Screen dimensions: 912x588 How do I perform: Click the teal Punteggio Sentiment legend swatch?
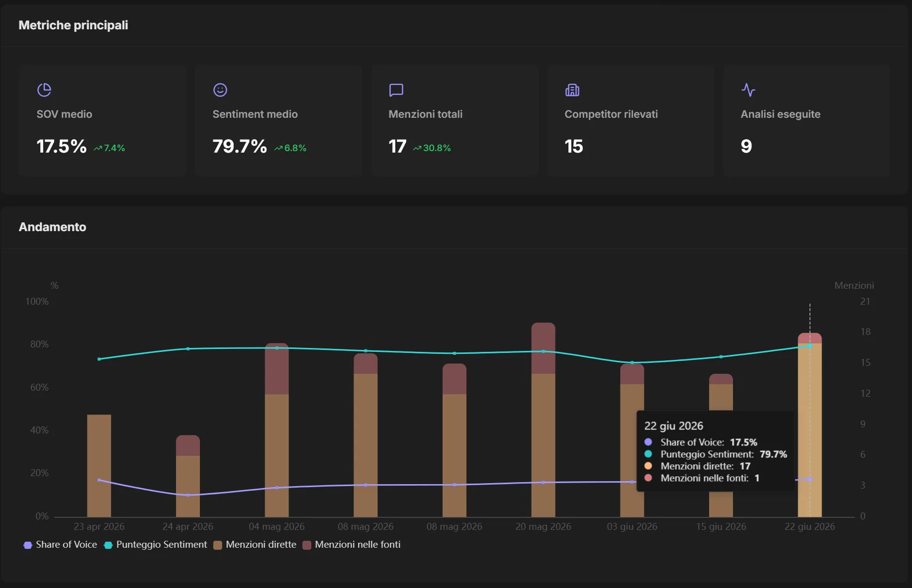tap(108, 545)
